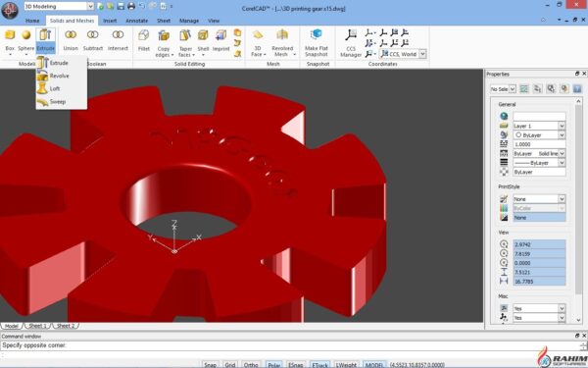This screenshot has width=588, height=368.
Task: Click the Save icon in quick access toolbar
Action: [x=121, y=7]
